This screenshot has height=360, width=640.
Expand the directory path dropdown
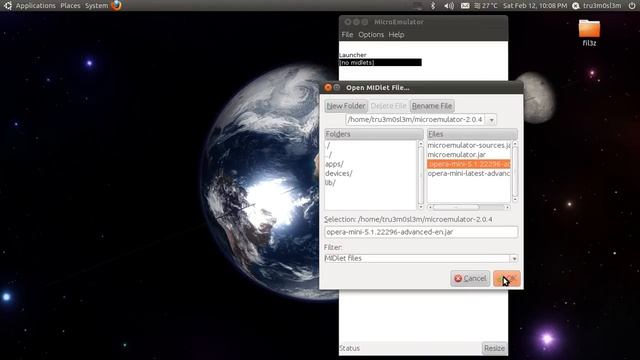click(x=491, y=120)
